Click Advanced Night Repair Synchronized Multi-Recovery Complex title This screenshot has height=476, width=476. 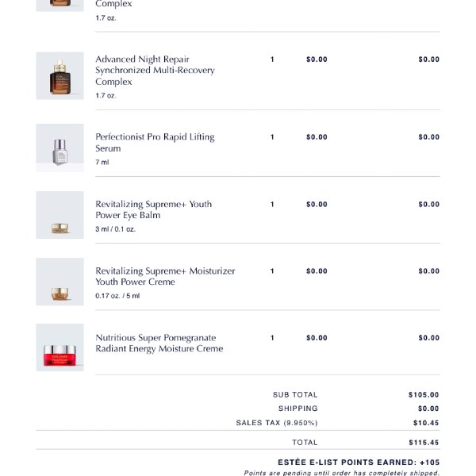155,70
